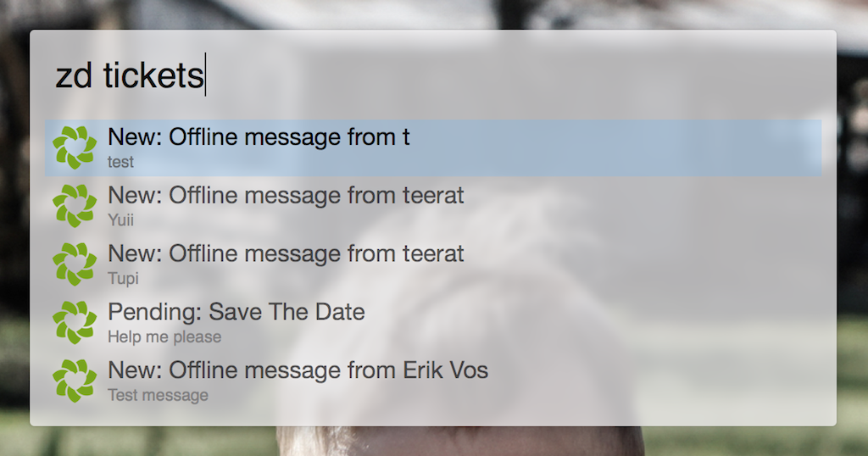The width and height of the screenshot is (868, 456).
Task: Click the 'Test message' description text
Action: [x=158, y=395]
